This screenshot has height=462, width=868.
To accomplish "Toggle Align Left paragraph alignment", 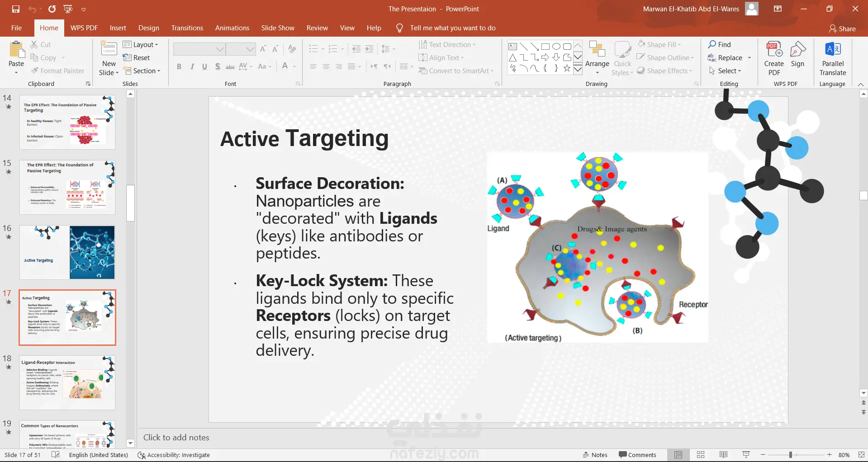I will [313, 66].
